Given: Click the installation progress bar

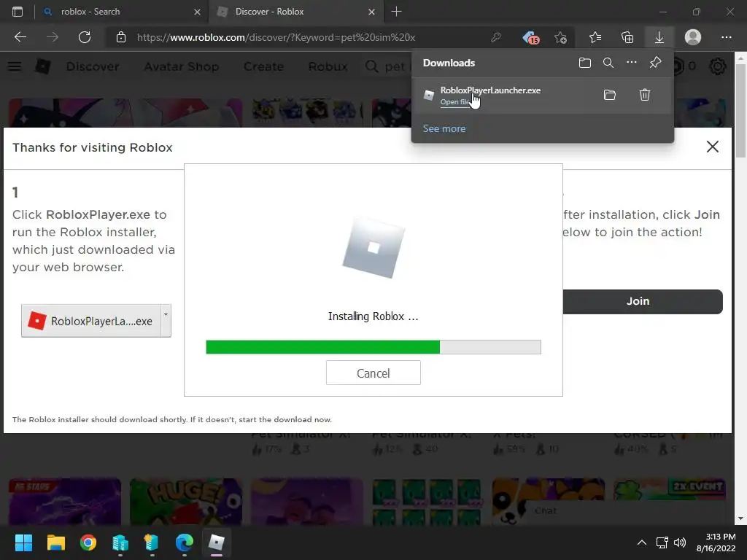Looking at the screenshot, I should click(x=373, y=347).
